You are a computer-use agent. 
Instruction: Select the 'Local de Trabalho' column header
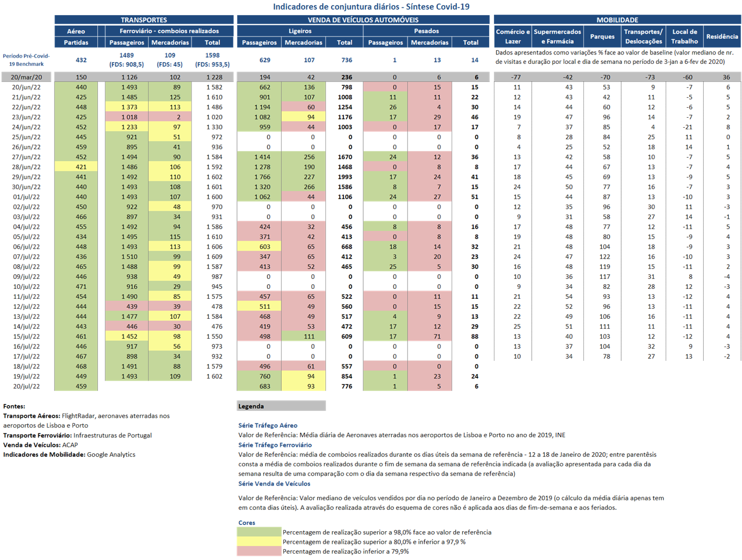(x=684, y=37)
